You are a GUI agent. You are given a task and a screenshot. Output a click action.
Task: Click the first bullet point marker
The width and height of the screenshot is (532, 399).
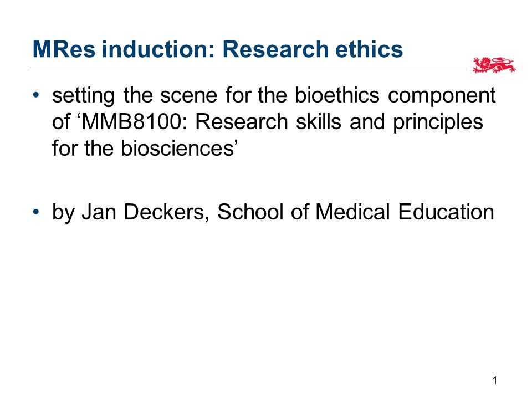pos(37,95)
